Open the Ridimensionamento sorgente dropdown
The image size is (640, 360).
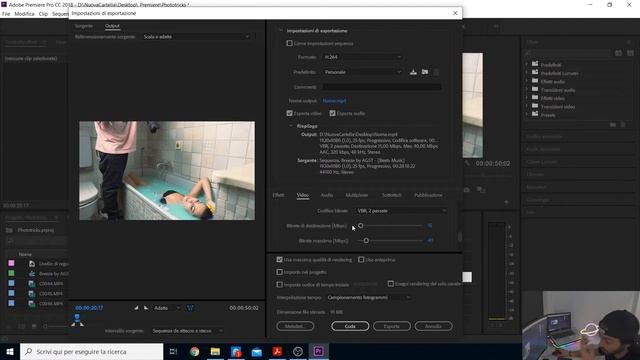[196, 37]
